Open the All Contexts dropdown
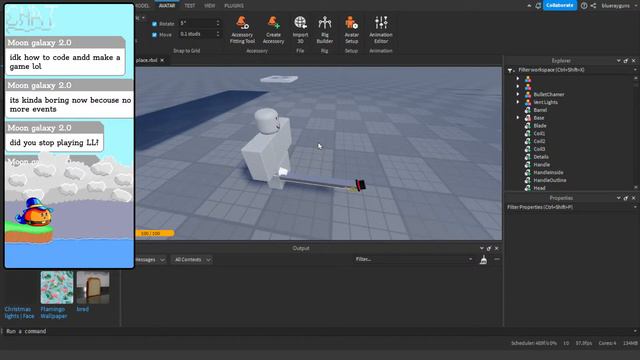Viewport: 640px width, 360px height. point(192,260)
